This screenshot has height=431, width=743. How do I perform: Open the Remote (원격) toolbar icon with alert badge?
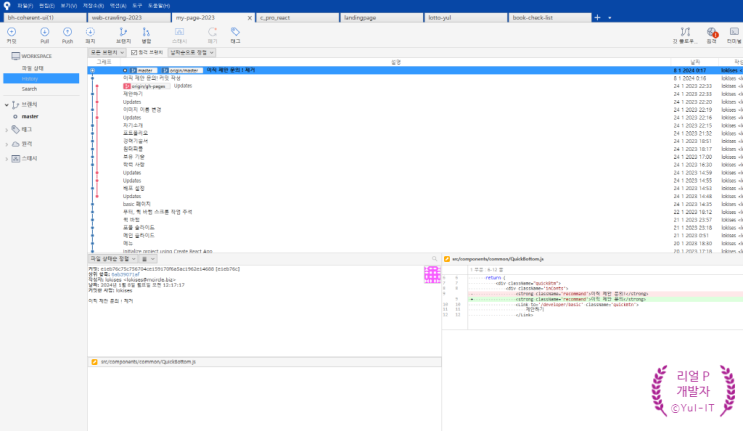[x=712, y=32]
